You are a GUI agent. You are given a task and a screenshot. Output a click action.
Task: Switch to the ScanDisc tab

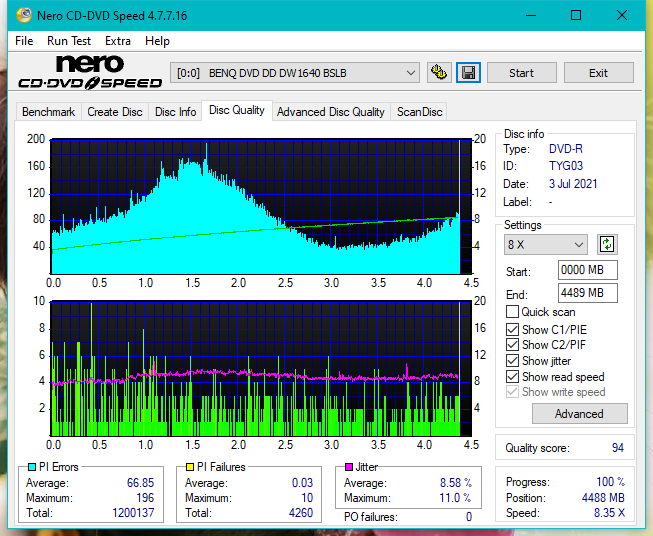[x=419, y=112]
